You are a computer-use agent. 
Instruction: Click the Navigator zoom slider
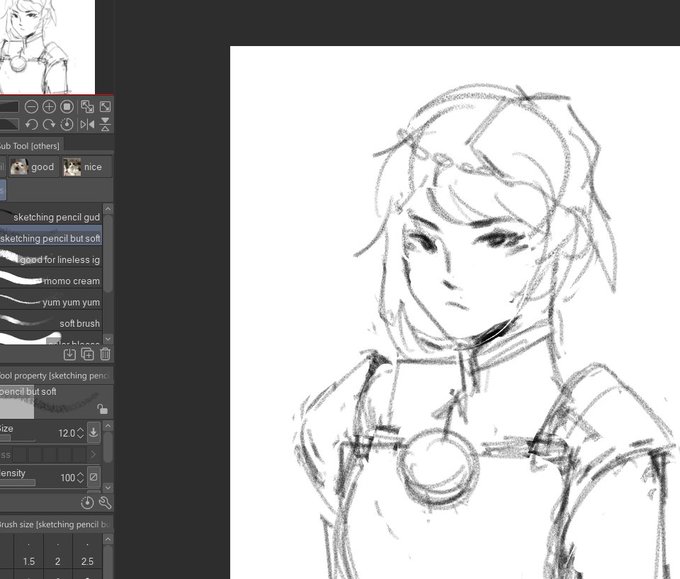pyautogui.click(x=10, y=107)
